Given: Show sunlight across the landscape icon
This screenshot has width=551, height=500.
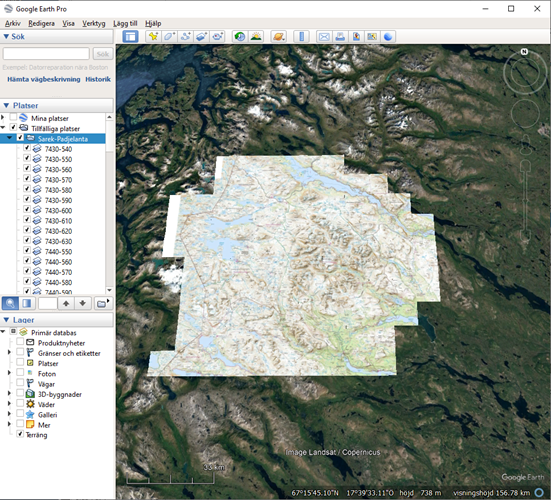Looking at the screenshot, I should (256, 37).
